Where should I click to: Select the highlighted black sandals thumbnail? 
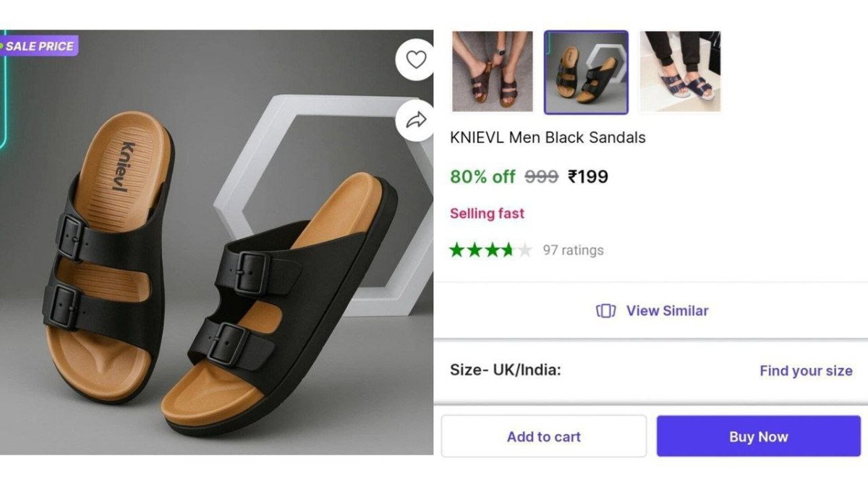point(586,72)
